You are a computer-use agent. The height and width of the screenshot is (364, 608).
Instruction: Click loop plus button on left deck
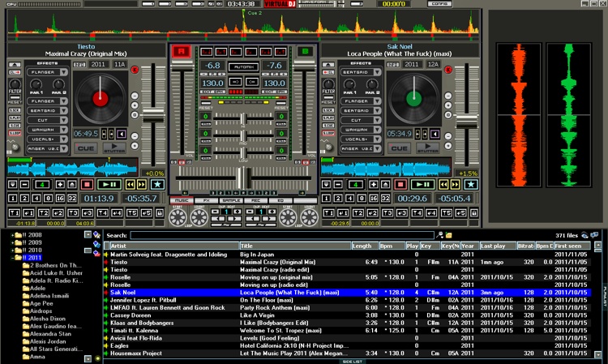click(x=60, y=185)
